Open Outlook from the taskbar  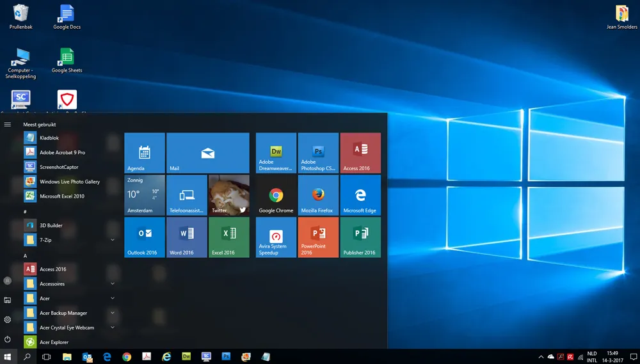tap(87, 357)
